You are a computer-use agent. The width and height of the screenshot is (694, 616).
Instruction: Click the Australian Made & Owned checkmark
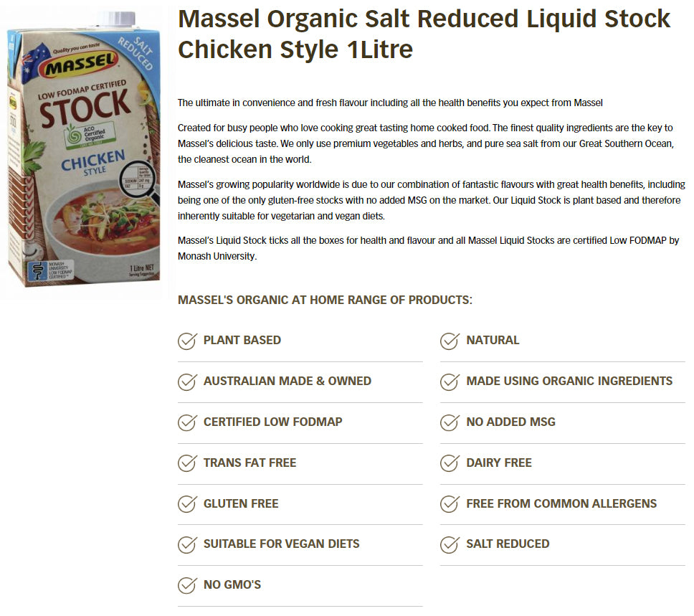(187, 382)
